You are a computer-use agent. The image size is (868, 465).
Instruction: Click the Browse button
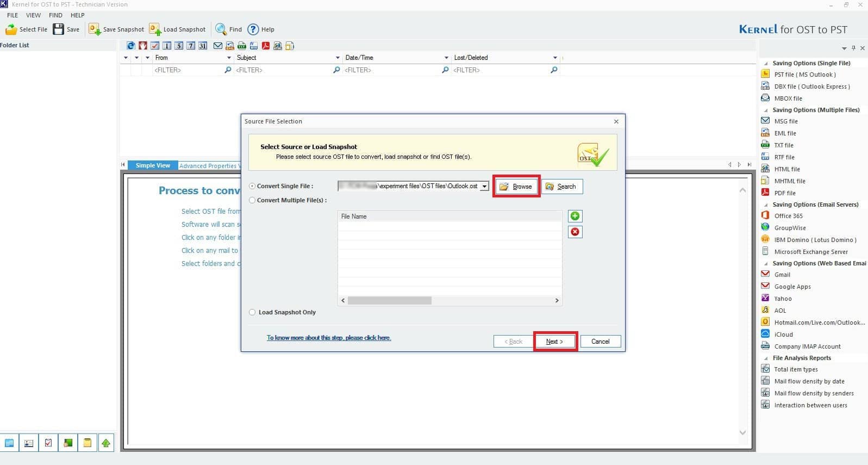516,187
